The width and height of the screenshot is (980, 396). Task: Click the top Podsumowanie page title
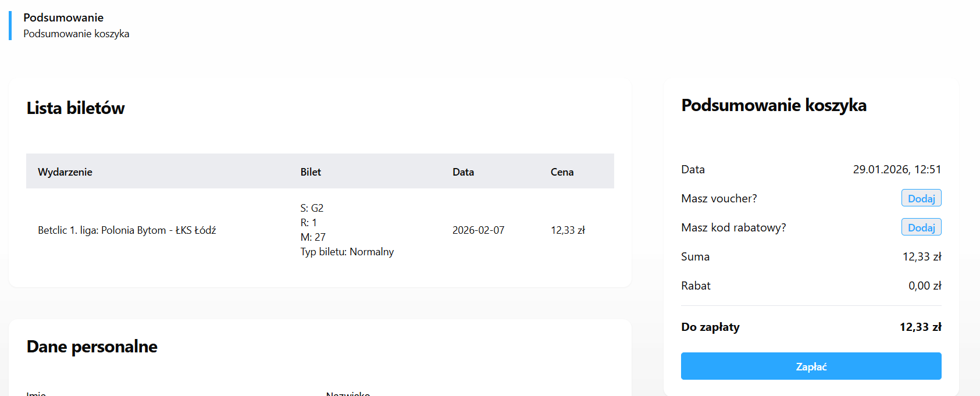[x=63, y=17]
